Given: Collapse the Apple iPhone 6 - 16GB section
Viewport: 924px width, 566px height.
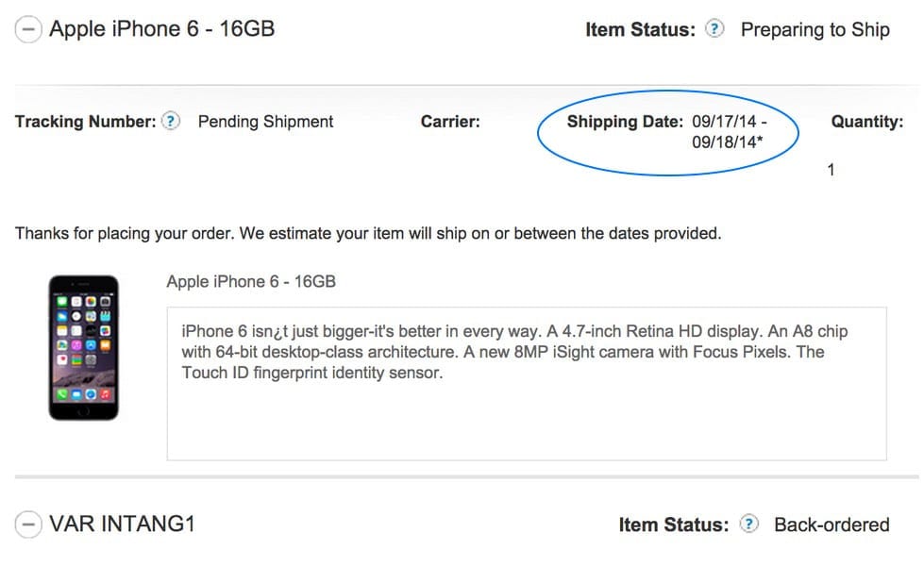Looking at the screenshot, I should [x=28, y=29].
